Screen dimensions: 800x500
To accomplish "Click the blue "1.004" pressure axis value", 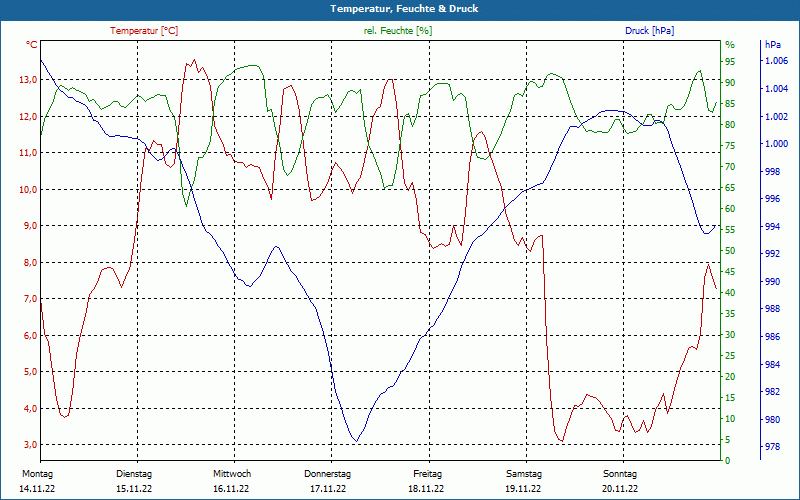I will (x=777, y=89).
